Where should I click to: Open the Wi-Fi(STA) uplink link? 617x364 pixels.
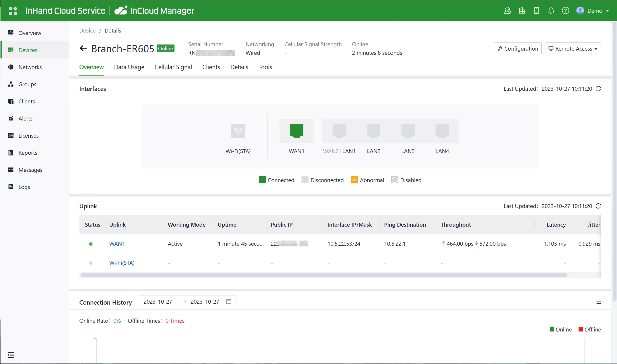pyautogui.click(x=122, y=263)
